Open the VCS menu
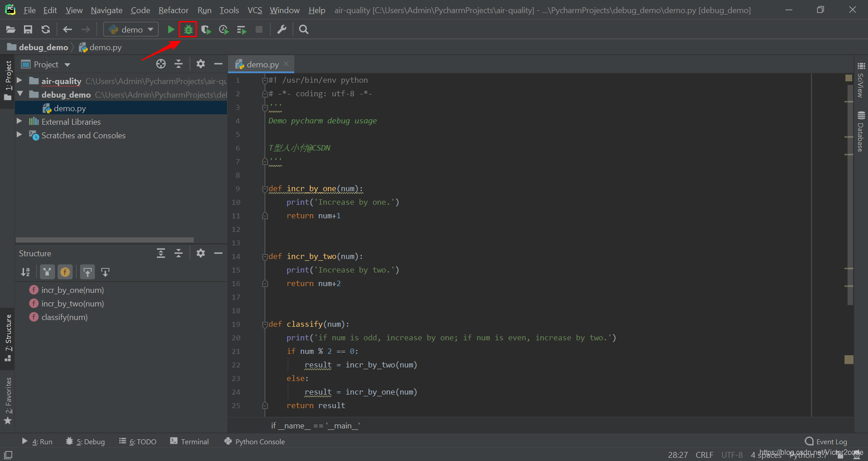The height and width of the screenshot is (461, 868). (x=255, y=10)
